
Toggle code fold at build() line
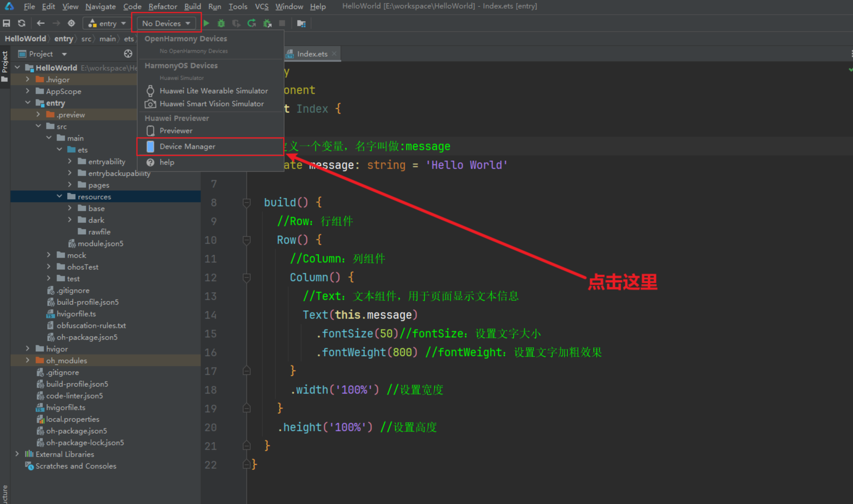coord(247,203)
